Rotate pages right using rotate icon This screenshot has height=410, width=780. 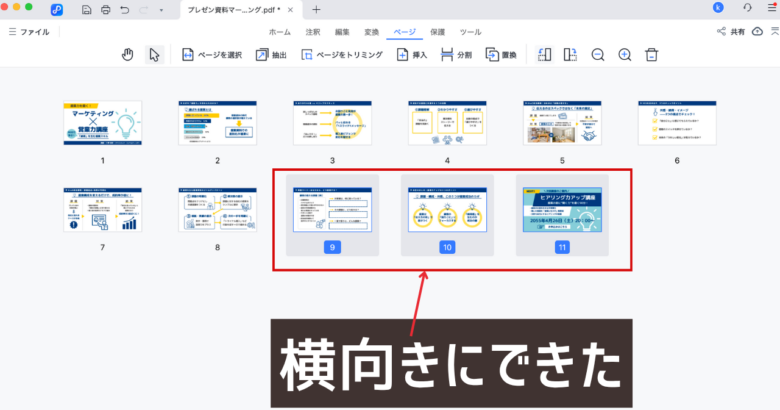pos(570,55)
